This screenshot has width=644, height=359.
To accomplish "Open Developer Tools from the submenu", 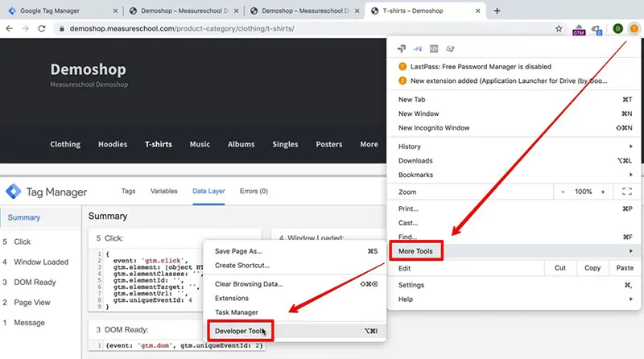I will point(295,331).
